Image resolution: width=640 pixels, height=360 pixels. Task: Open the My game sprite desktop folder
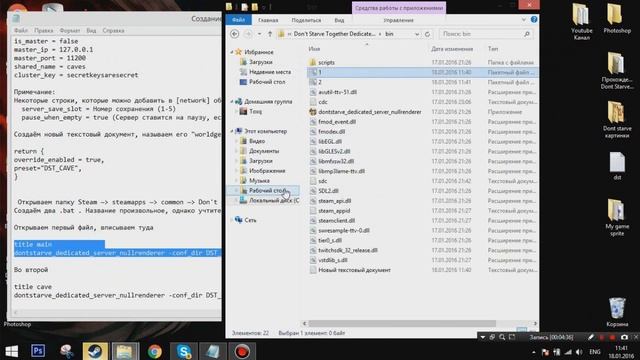(x=617, y=218)
